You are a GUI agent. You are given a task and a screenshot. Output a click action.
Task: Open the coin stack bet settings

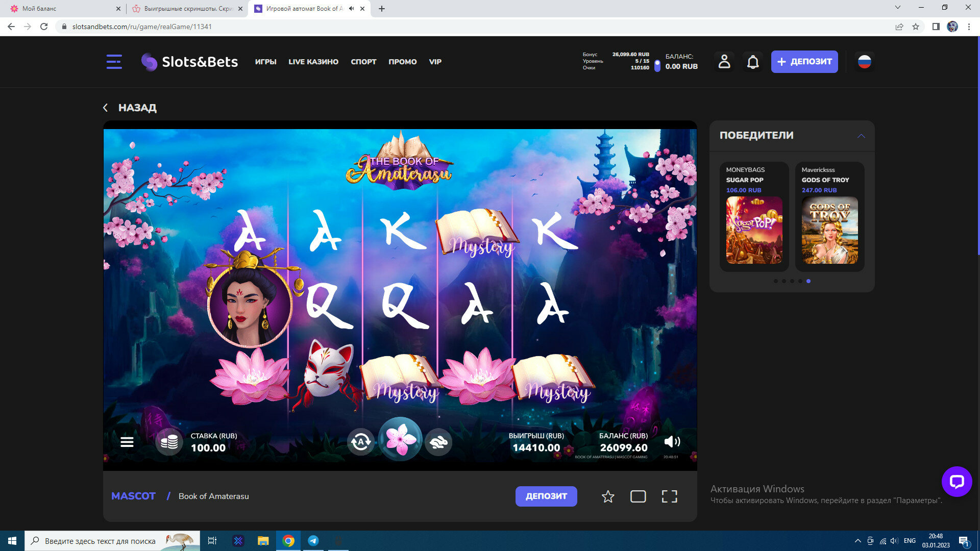169,442
